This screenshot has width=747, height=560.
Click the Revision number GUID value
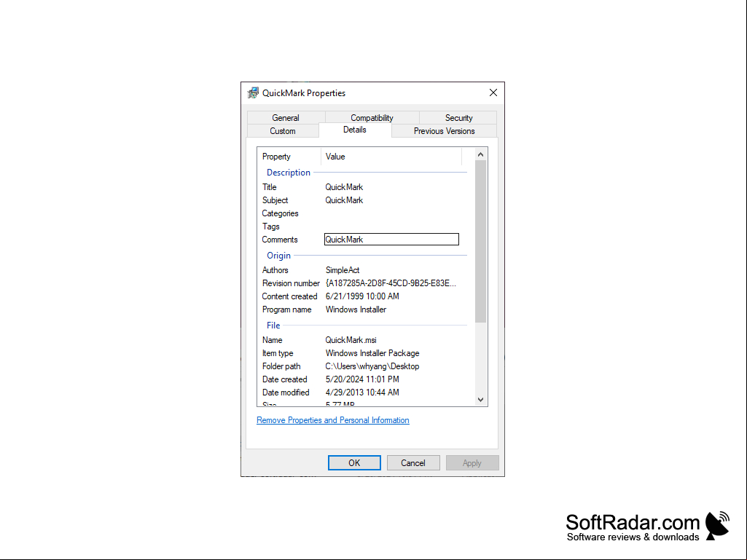coord(391,283)
